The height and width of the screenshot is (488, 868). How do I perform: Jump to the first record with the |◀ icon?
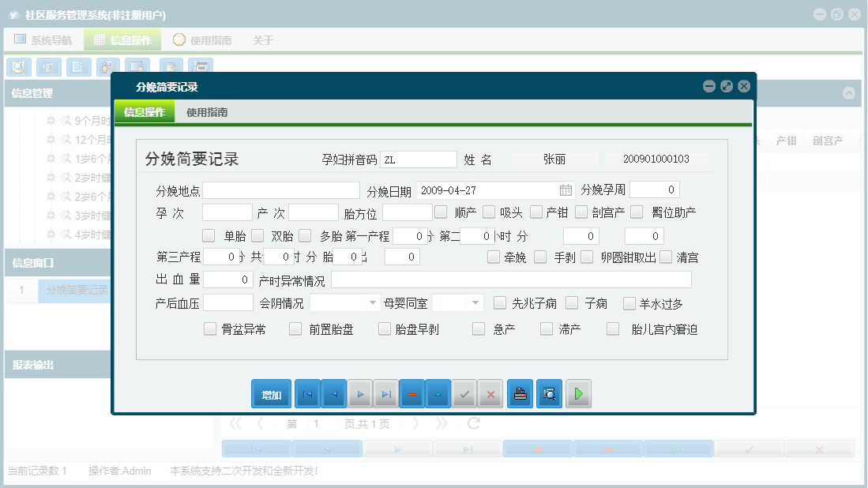click(307, 394)
